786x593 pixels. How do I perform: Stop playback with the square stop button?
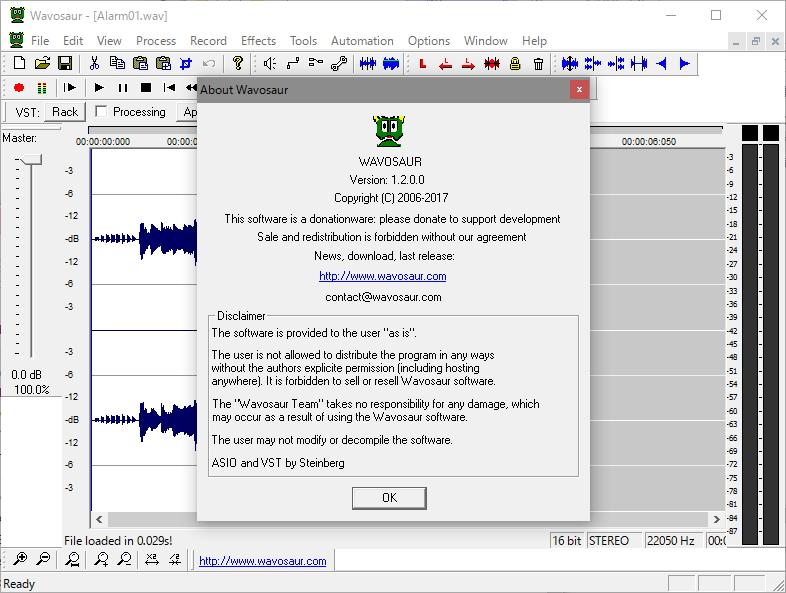pyautogui.click(x=146, y=88)
